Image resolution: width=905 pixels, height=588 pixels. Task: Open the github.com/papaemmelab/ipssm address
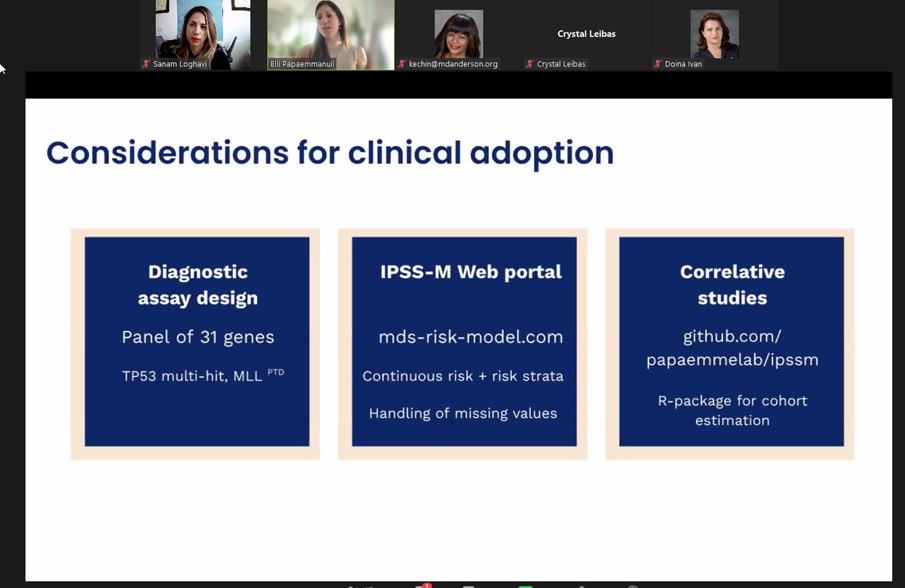732,348
